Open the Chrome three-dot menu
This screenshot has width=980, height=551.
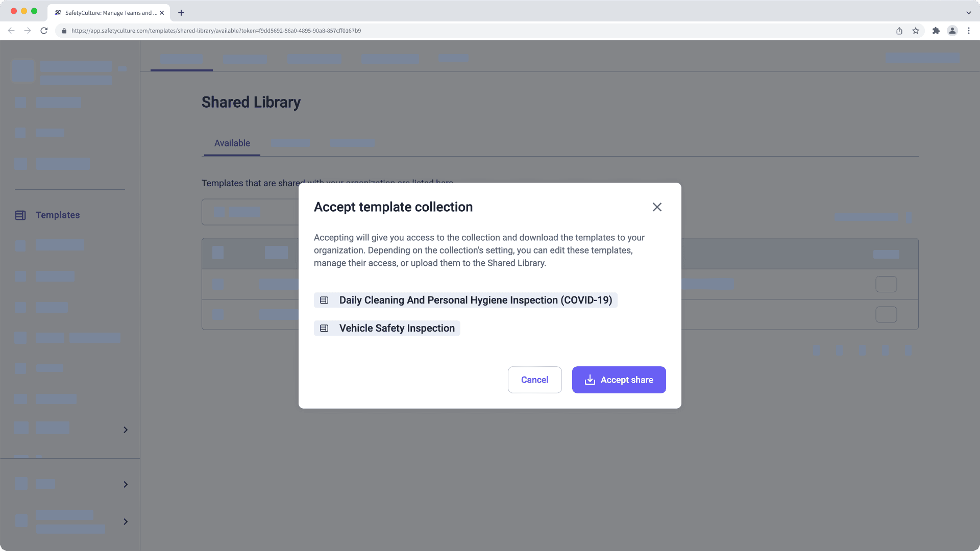(x=969, y=31)
